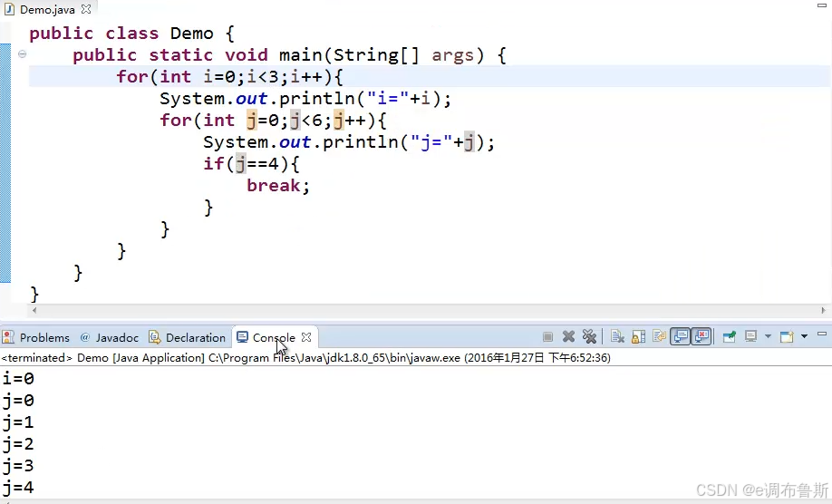832x504 pixels.
Task: Minimize the Console panel
Action: coord(822,334)
